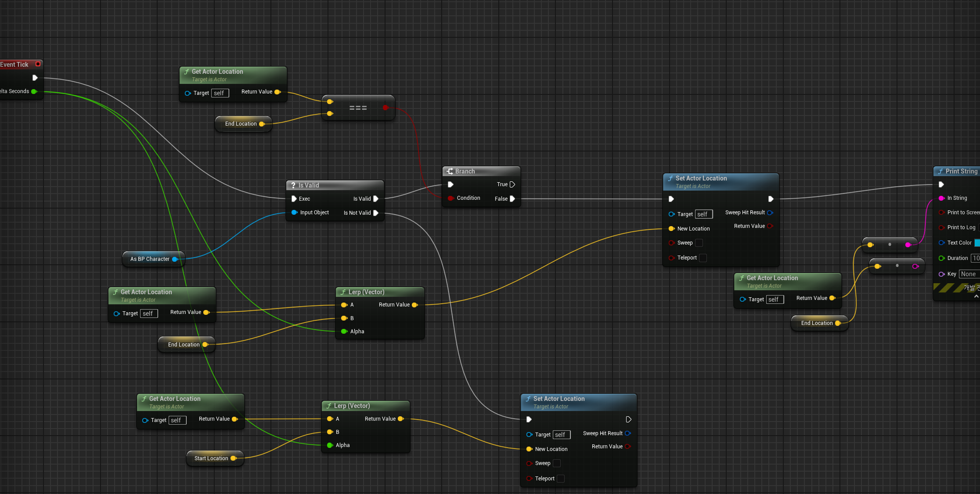Enable Sweep on Set Actor Location after Is Not Valid

557,463
